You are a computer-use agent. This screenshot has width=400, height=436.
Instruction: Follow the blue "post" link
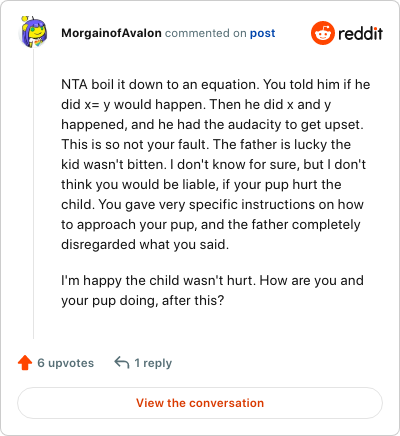click(x=263, y=33)
